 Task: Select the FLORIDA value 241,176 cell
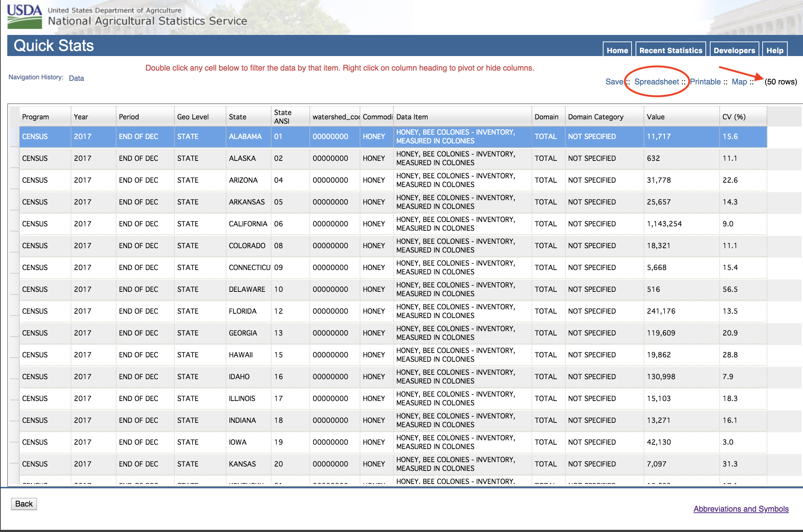tap(661, 311)
